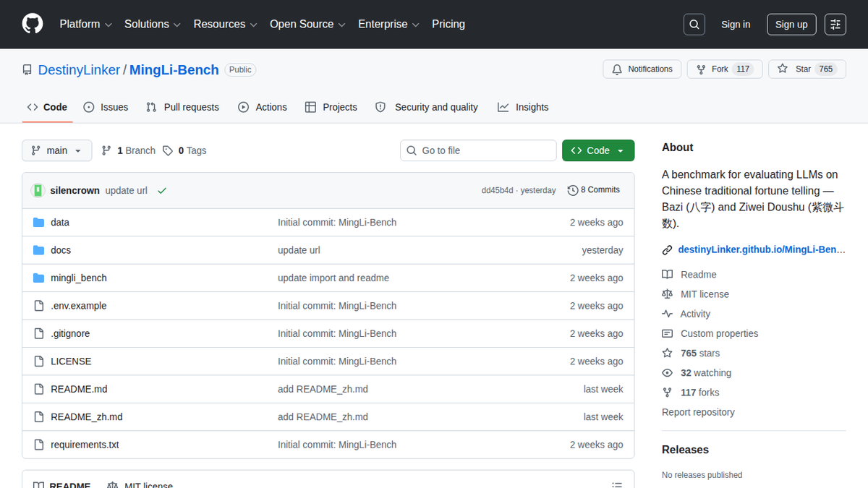Click silencrown author name
The image size is (868, 488).
tap(75, 191)
